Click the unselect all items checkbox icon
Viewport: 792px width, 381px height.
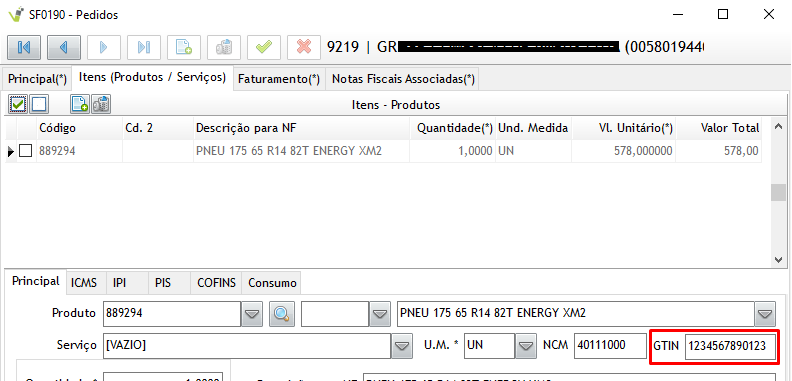39,104
